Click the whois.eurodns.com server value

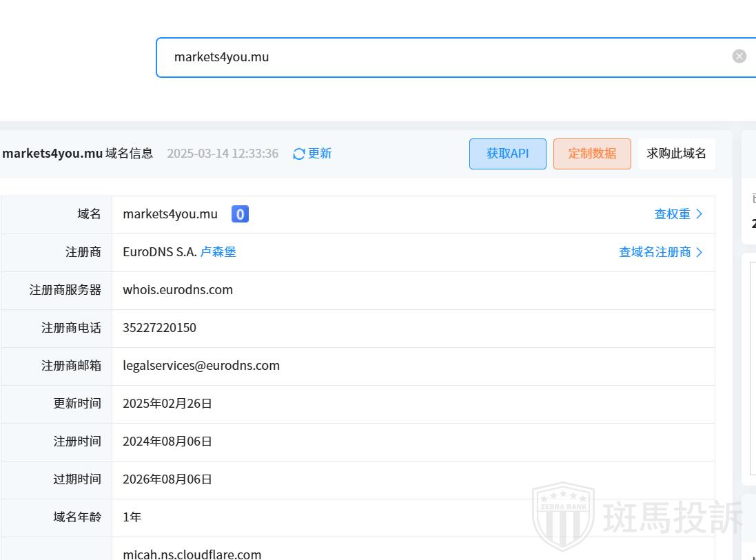pyautogui.click(x=178, y=290)
